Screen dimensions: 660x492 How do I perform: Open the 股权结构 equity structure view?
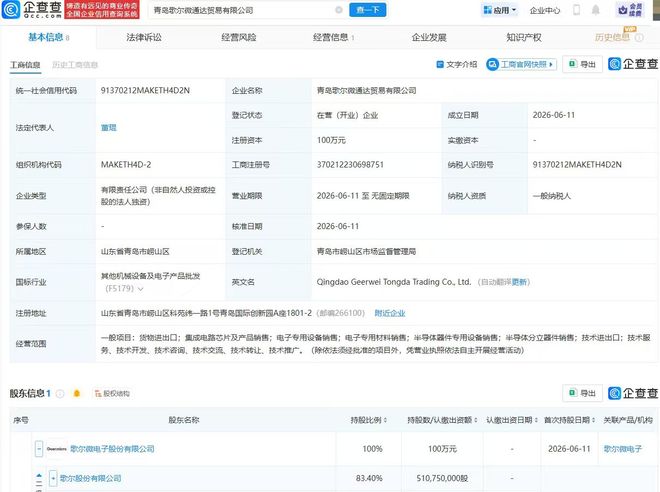point(112,394)
